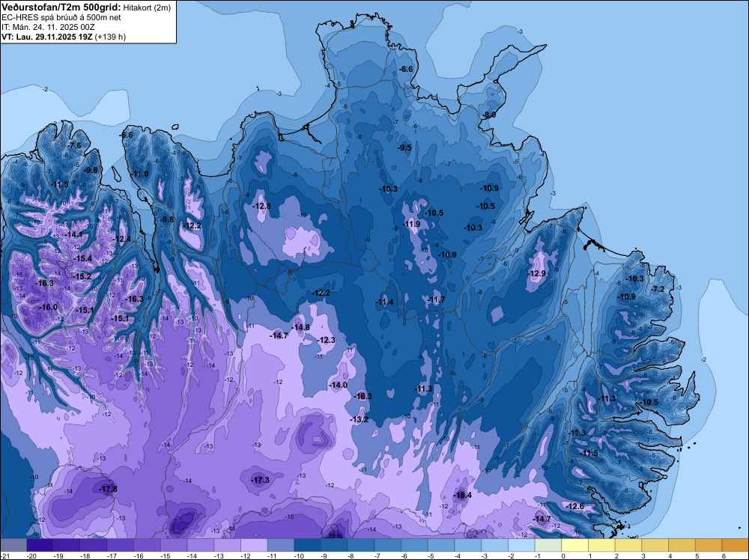
Task: Click the 'VT: Lau. 29.11.2025 19Z' valid time
Action: pos(47,37)
